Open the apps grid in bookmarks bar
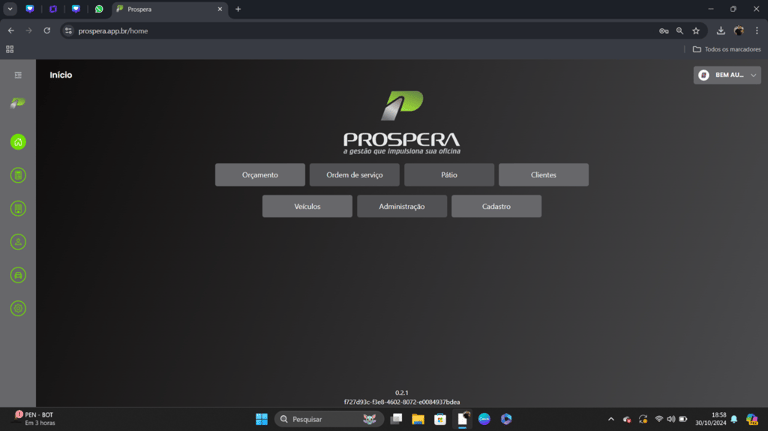 tap(10, 49)
